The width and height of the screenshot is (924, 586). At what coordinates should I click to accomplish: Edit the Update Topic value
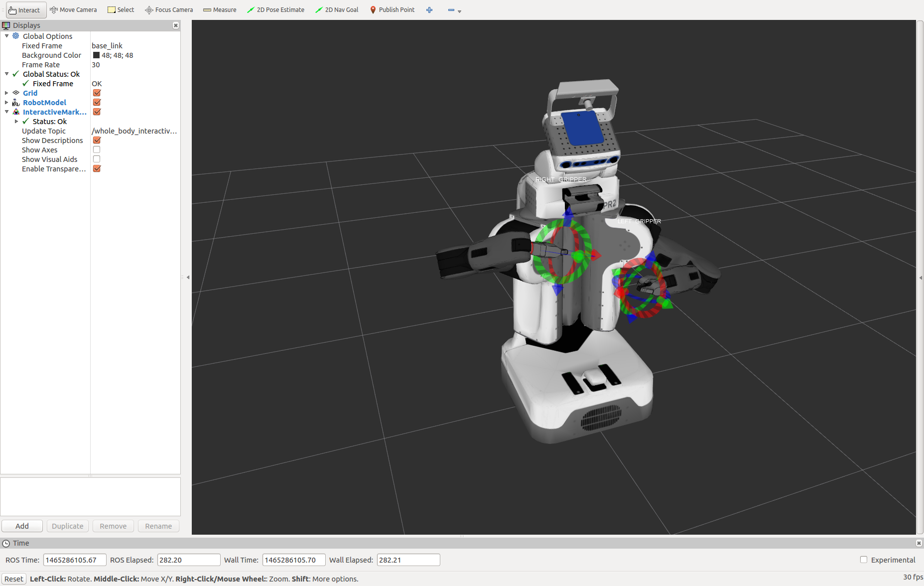(x=135, y=131)
